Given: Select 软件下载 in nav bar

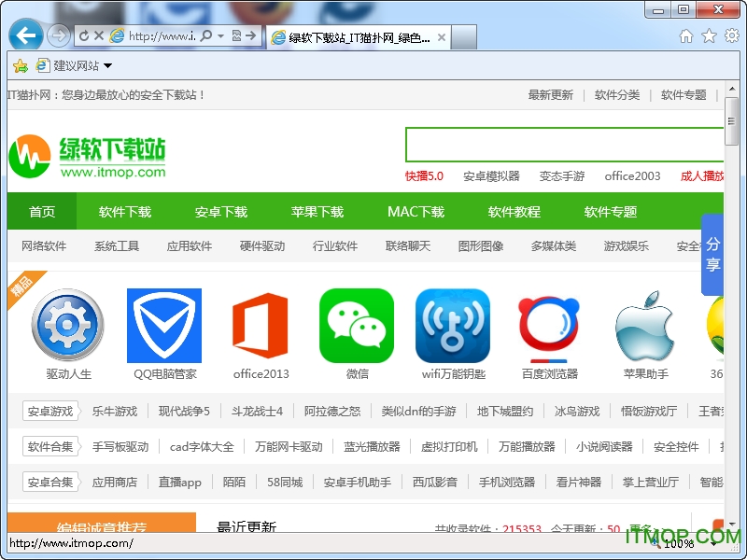Looking at the screenshot, I should pos(125,212).
